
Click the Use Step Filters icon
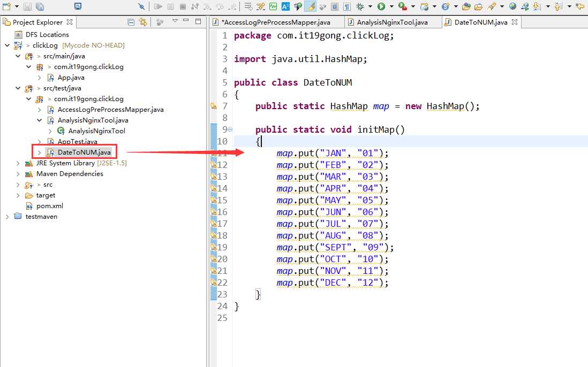click(261, 6)
